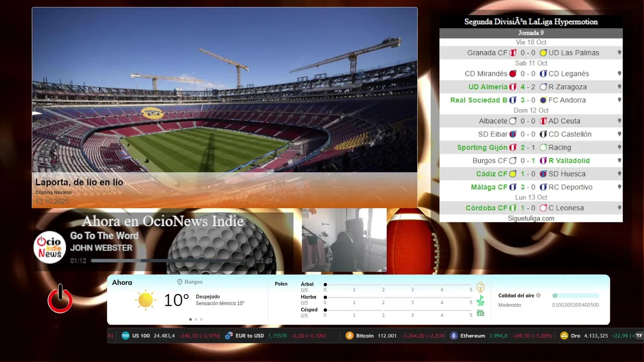Click the red power button icon
Viewport: 644px width, 362px height.
pos(60,300)
